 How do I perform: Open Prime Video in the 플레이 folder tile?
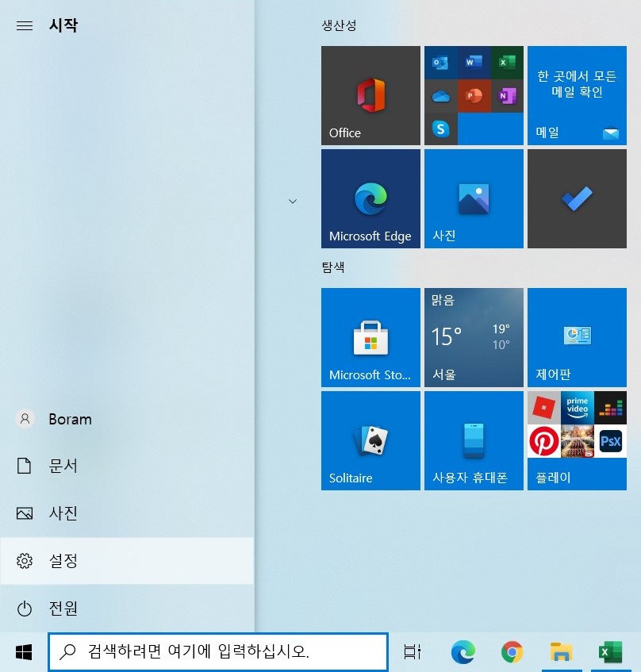click(x=578, y=408)
